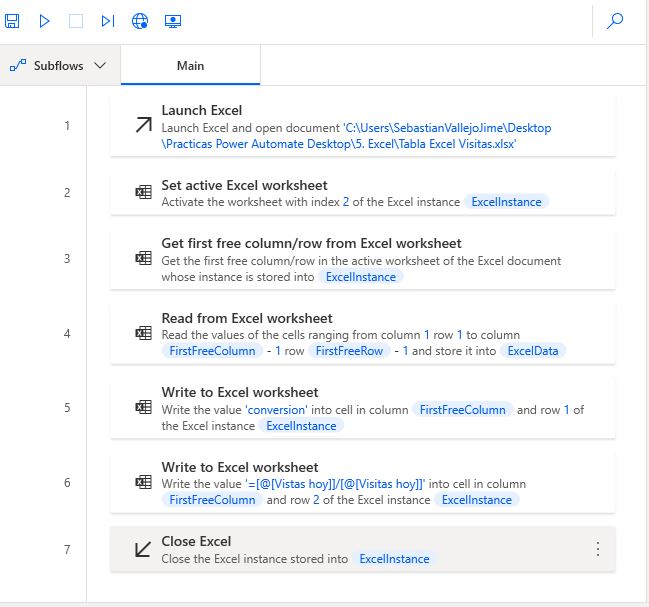Click ExcelInstance variable in Get first free column/row
The height and width of the screenshot is (607, 649).
click(361, 277)
